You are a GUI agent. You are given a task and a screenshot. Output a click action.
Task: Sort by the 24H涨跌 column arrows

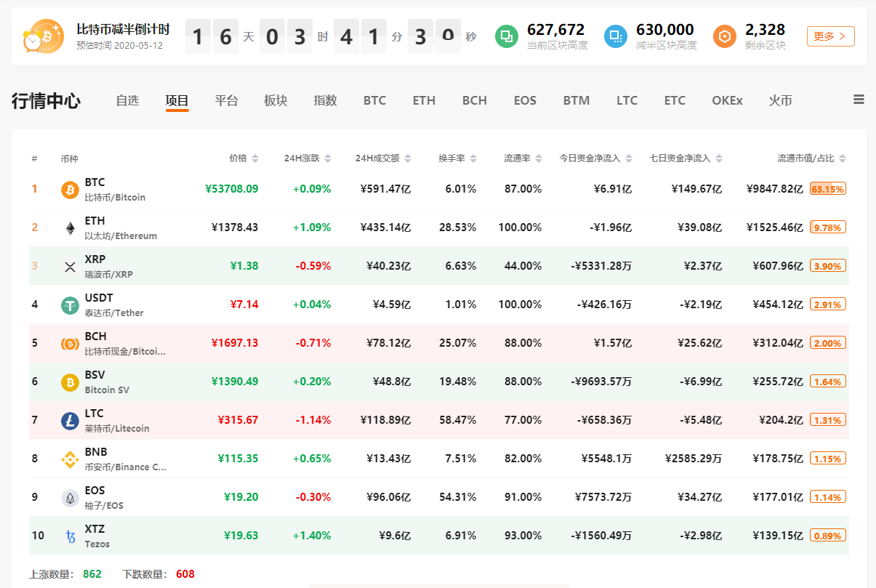[327, 158]
